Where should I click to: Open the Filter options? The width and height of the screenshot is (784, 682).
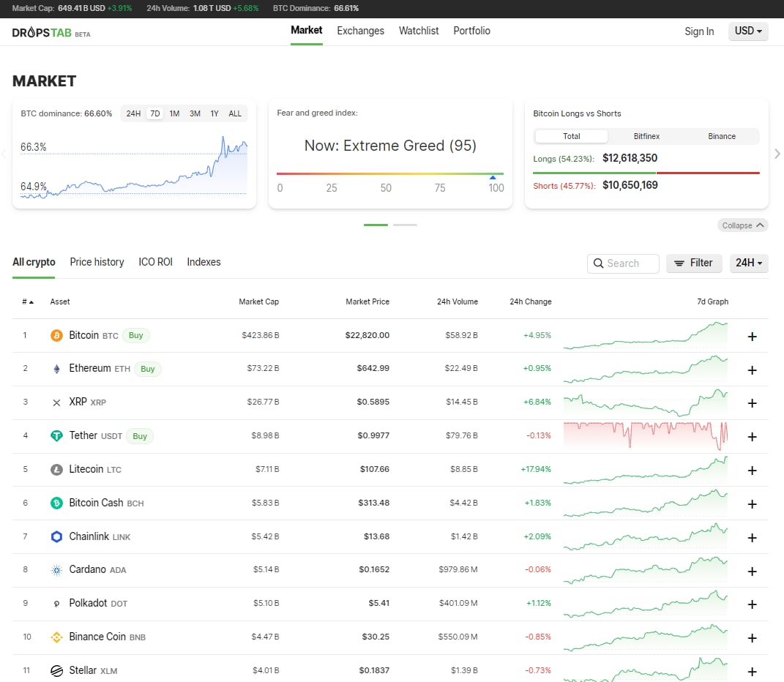(694, 263)
